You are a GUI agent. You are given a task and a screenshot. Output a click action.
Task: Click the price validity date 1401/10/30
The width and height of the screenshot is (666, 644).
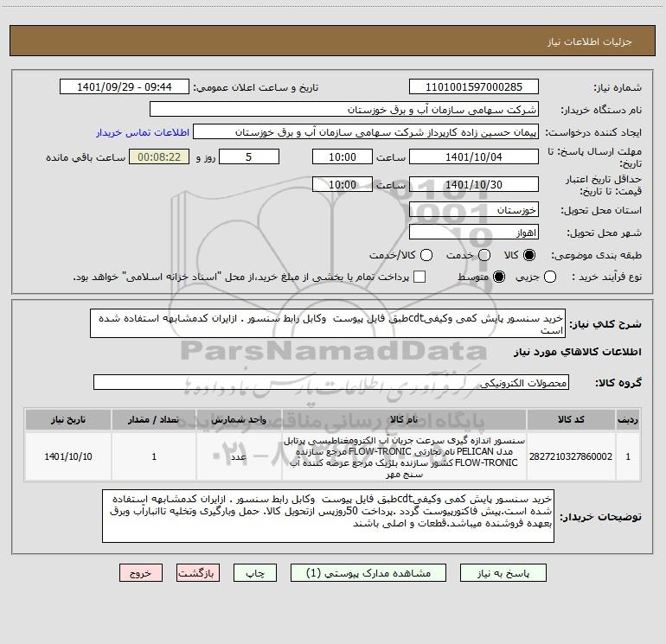tap(474, 184)
